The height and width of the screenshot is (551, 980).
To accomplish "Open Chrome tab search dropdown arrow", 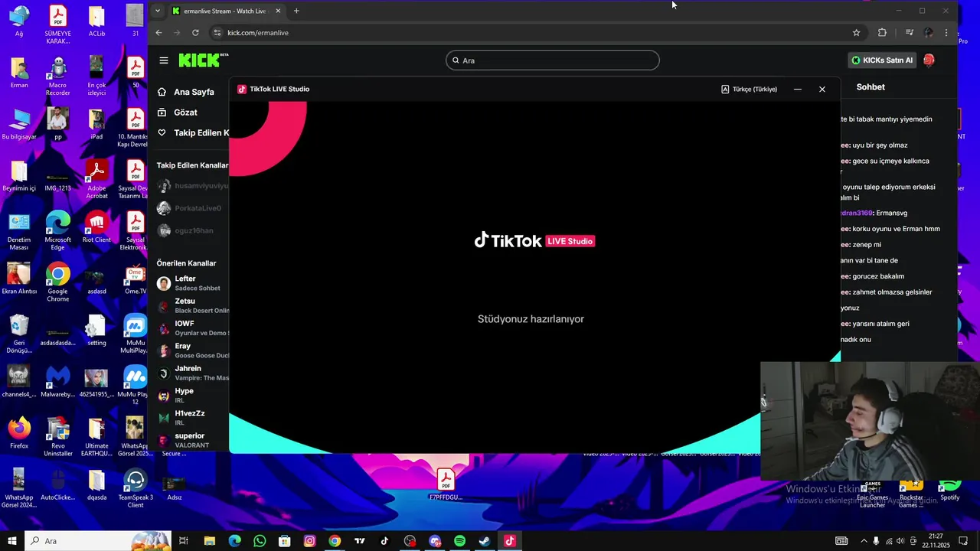I will tap(157, 11).
